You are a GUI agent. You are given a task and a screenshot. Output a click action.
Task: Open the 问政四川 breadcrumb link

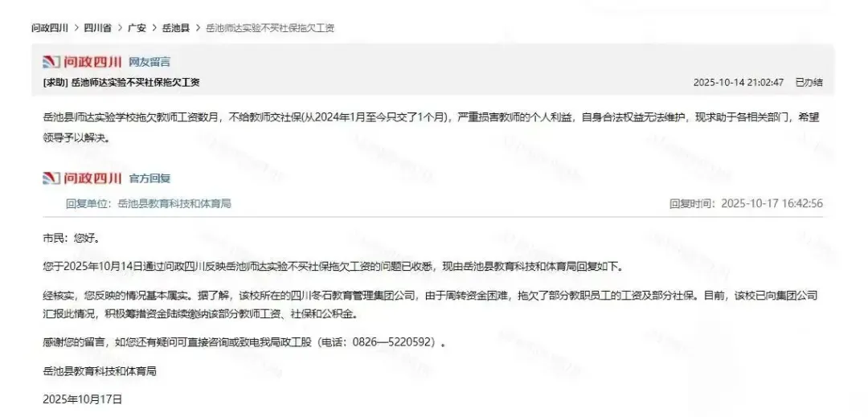(x=50, y=27)
